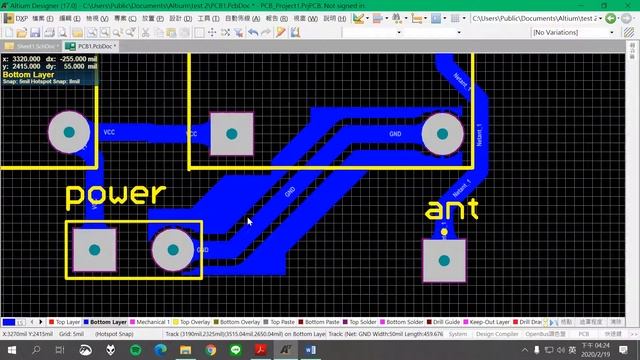Open the dimension tools dropdown icon

point(418,18)
